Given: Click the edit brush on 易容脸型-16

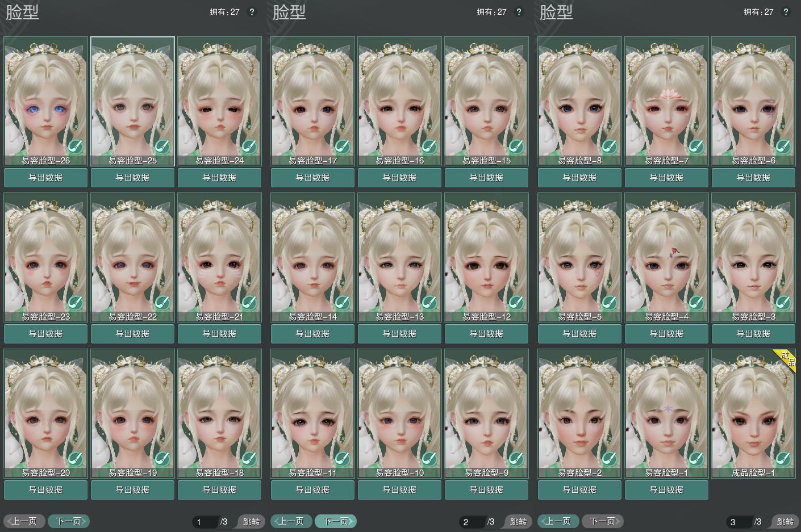Looking at the screenshot, I should tap(429, 146).
